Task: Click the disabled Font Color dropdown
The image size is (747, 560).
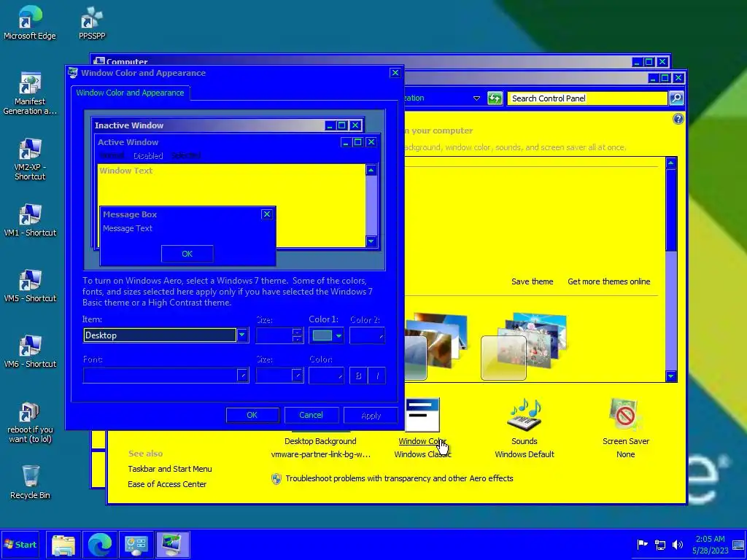Action: point(326,376)
